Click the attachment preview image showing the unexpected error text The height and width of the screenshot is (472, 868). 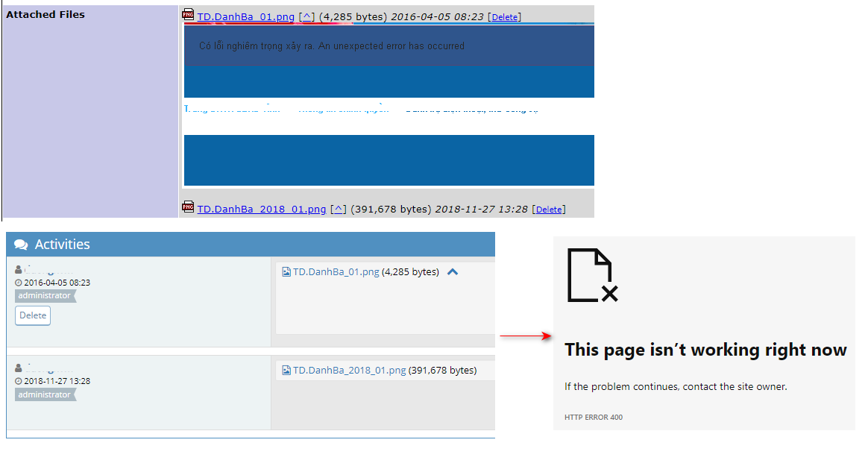coord(389,104)
